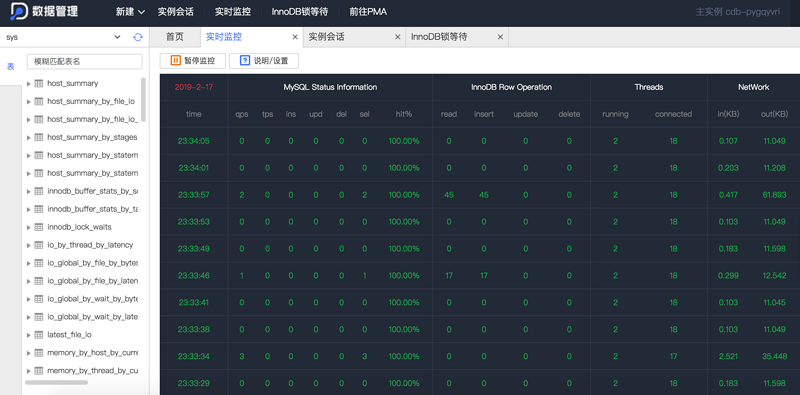Click table icon of io_global_by_file_by_bytes
The width and height of the screenshot is (800, 395).
point(39,263)
